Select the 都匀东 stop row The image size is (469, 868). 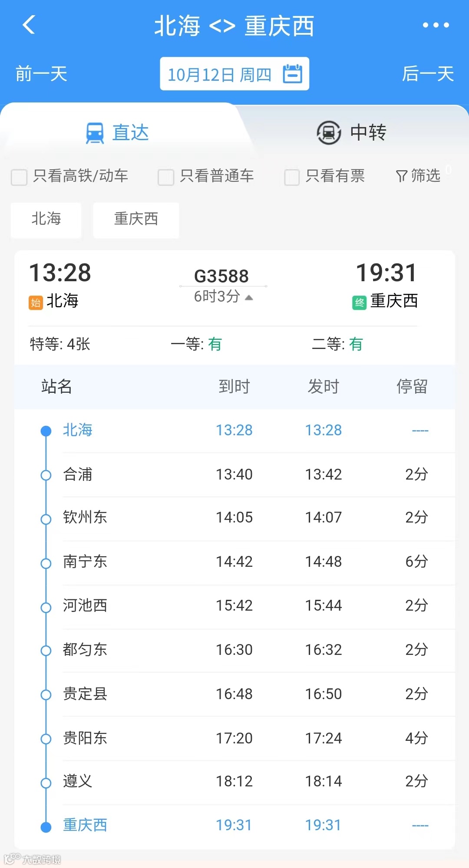[234, 650]
